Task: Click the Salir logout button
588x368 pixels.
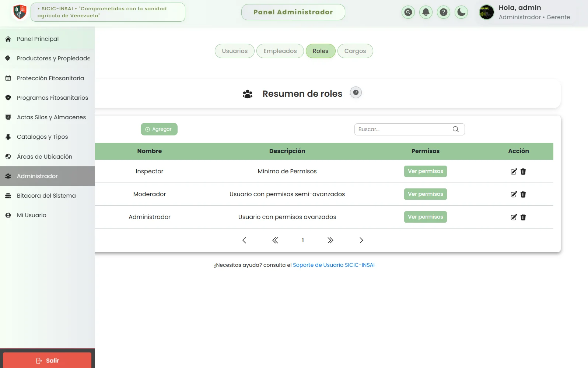Action: click(47, 361)
